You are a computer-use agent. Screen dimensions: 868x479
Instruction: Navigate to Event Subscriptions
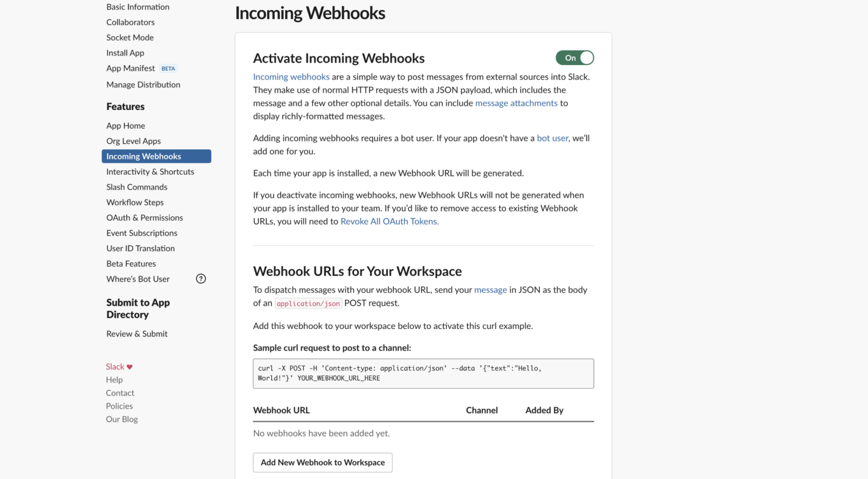tap(142, 232)
